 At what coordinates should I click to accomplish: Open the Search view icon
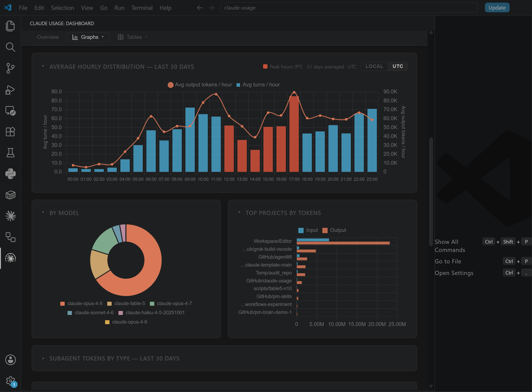10,47
